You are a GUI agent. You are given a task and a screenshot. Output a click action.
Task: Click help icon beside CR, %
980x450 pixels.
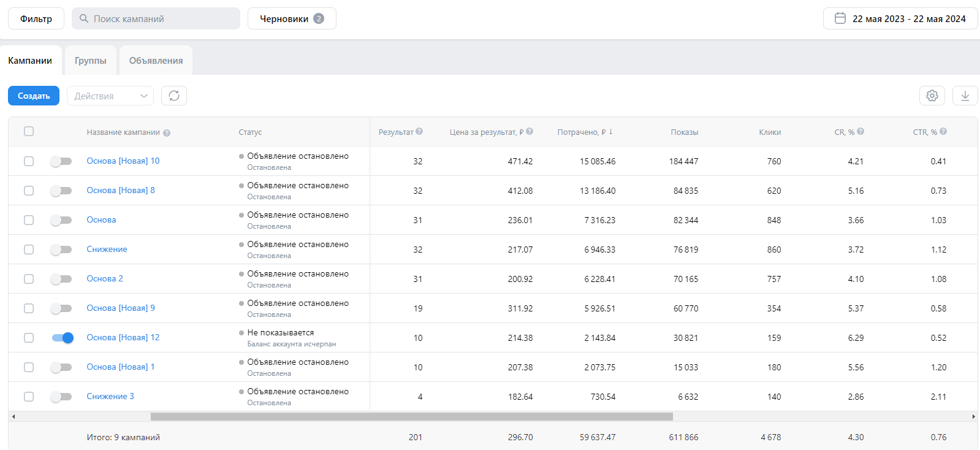pyautogui.click(x=860, y=131)
